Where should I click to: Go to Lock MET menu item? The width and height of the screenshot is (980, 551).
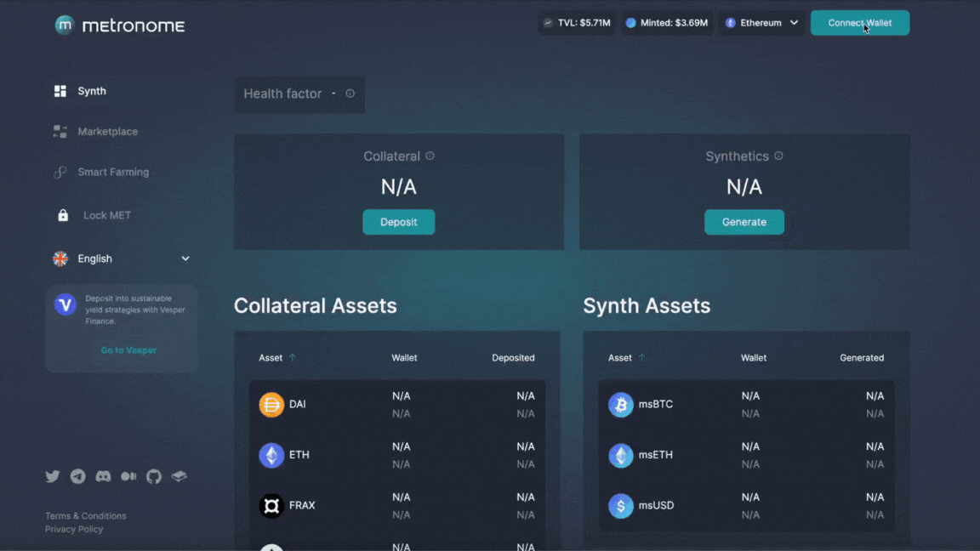(107, 215)
